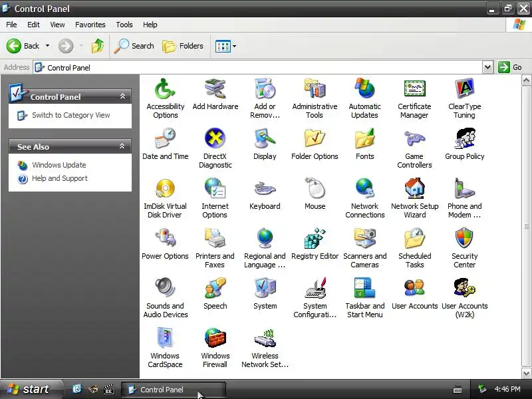Click Control Panel taskbar button
Screen dimensions: 532x399
(x=174, y=390)
